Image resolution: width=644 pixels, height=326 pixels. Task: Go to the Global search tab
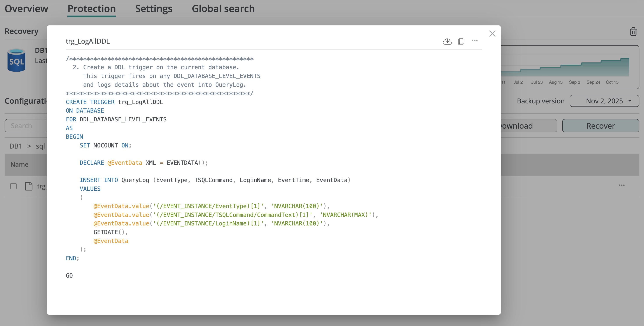click(223, 9)
